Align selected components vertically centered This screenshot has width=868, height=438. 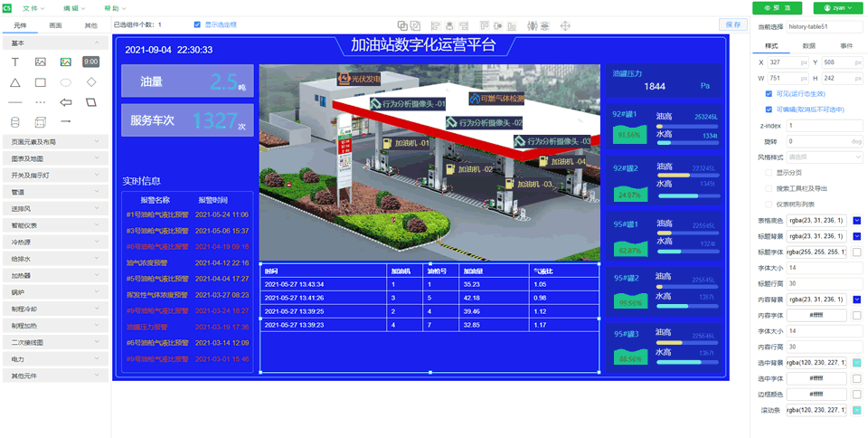coord(497,25)
